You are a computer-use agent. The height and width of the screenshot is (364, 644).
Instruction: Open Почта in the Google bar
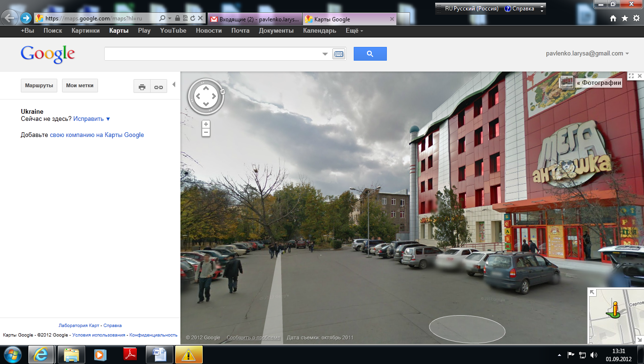[x=241, y=31]
